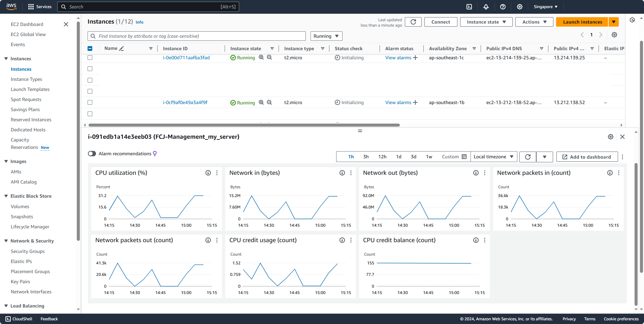Open the notifications bell icon
The height and width of the screenshot is (324, 644).
486,7
